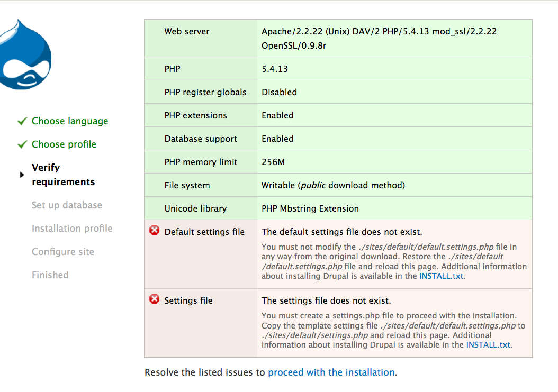Click the arrow marker beside Verify requirements
Image resolution: width=558 pixels, height=392 pixels.
pyautogui.click(x=22, y=175)
